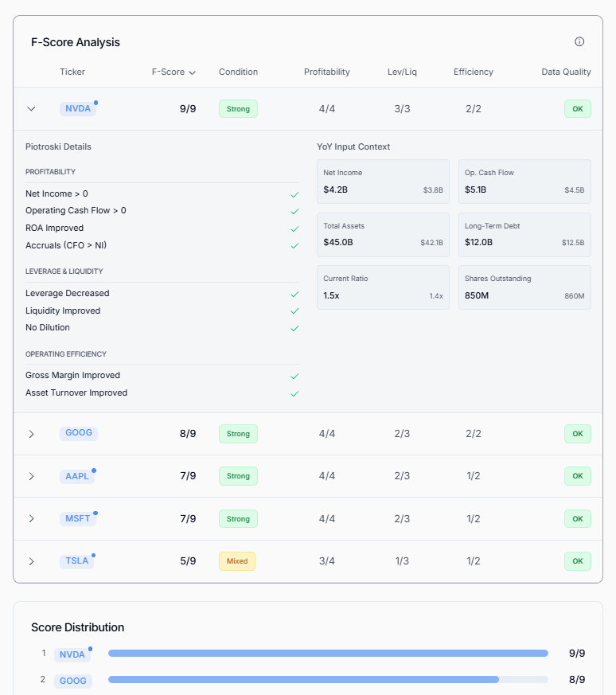The width and height of the screenshot is (616, 695).
Task: Click TSLA's 3/4 Profitability value
Action: (327, 561)
